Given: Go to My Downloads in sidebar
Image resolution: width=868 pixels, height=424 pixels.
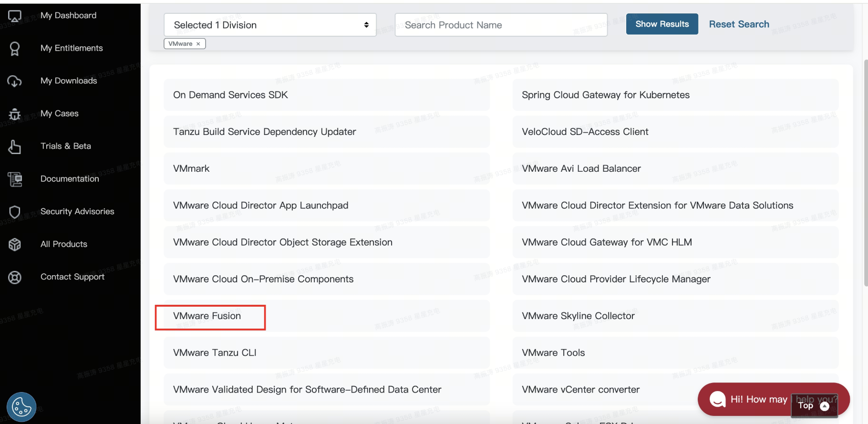Looking at the screenshot, I should 69,81.
